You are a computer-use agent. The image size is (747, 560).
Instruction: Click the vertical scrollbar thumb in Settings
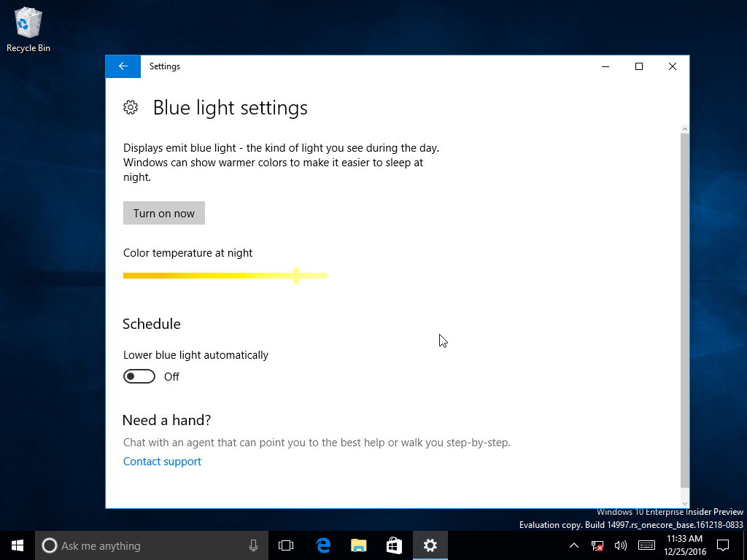[x=684, y=311]
